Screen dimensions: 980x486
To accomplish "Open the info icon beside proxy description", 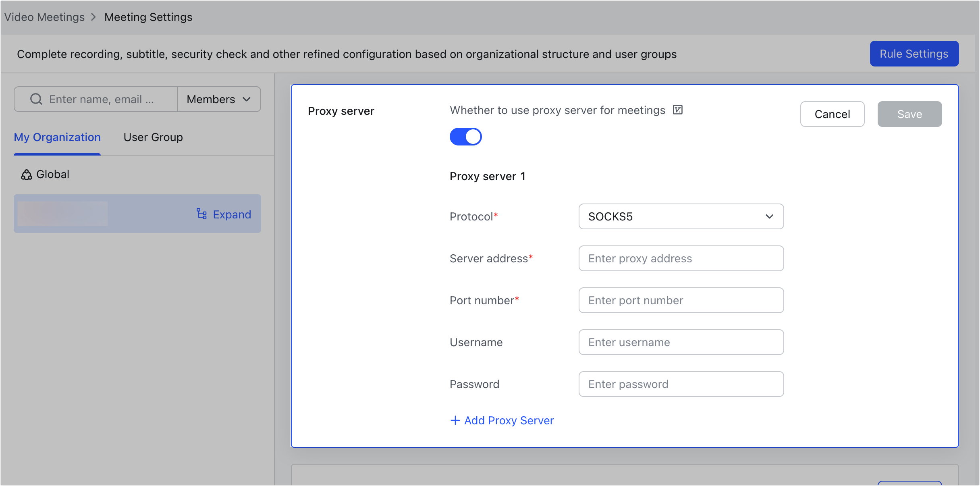I will point(678,110).
